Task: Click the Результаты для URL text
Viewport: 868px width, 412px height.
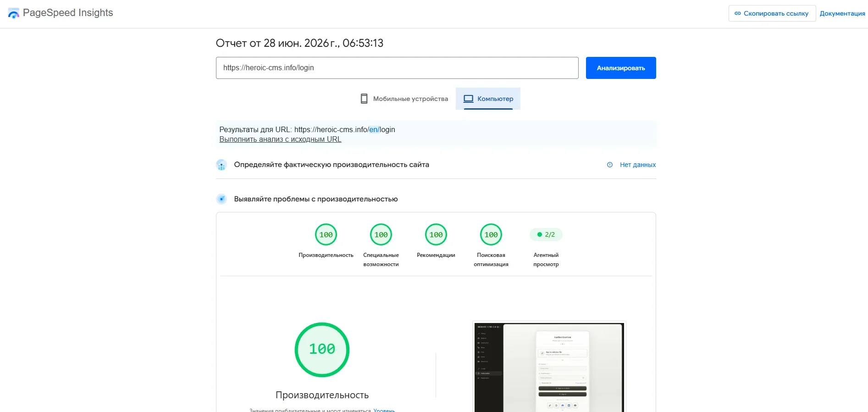Action: (x=307, y=130)
